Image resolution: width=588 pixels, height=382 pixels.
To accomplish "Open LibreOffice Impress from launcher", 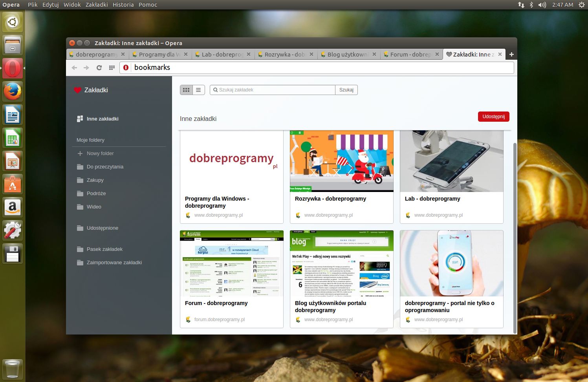I will click(x=13, y=161).
